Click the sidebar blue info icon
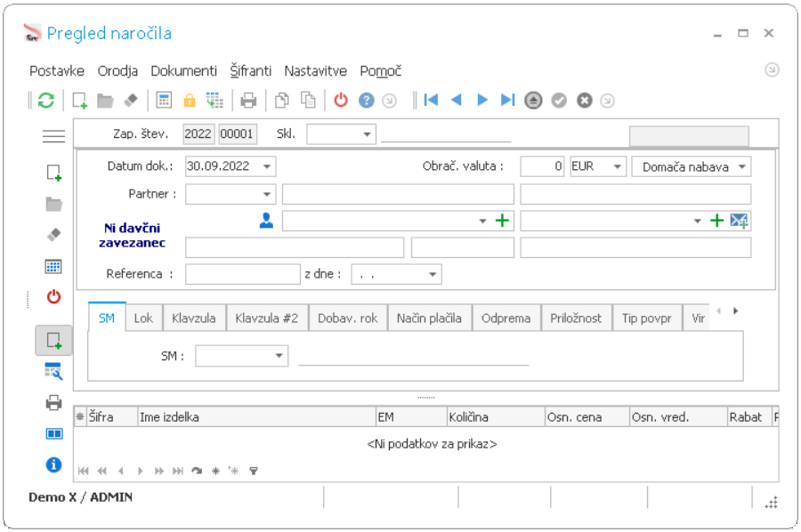801x532 pixels. (x=53, y=464)
